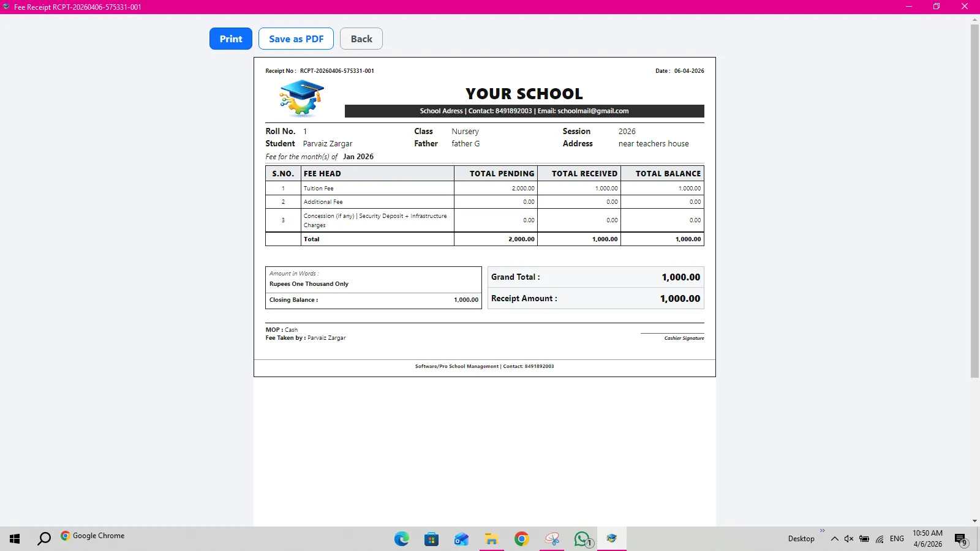
Task: Click father name father G
Action: coord(466,144)
